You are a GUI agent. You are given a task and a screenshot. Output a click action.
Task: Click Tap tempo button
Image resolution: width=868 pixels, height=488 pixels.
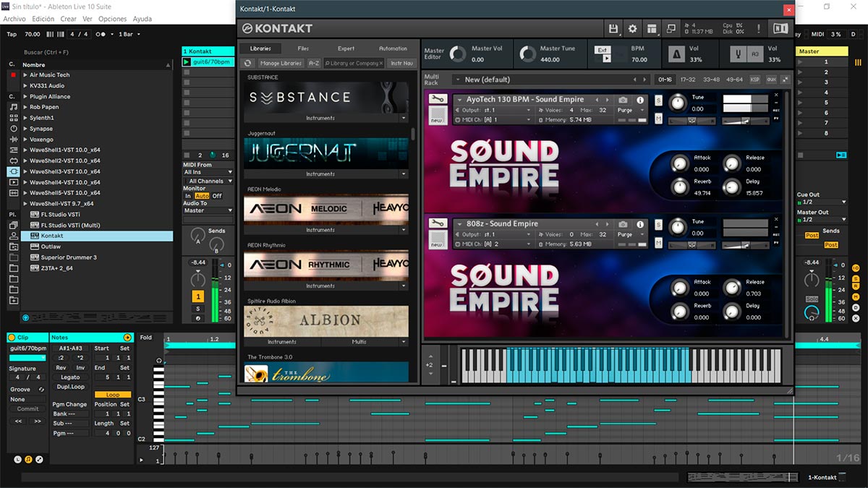(x=12, y=34)
